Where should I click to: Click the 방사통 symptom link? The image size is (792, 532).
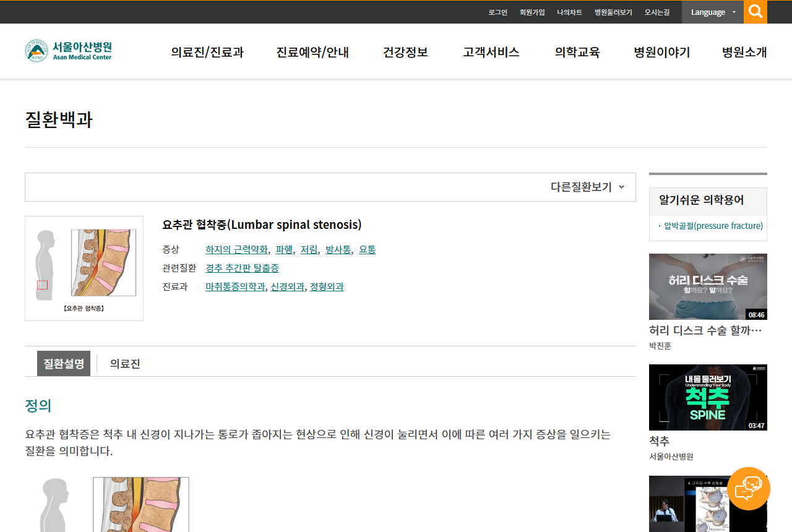click(x=338, y=249)
